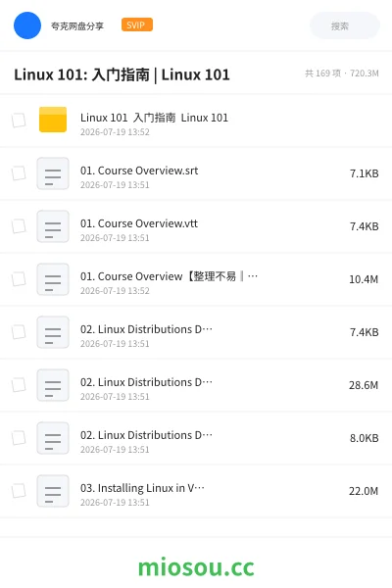392x588 pixels.
Task: Select checkbox of the 7.4KB Linux Distributions file
Action: 19,332
